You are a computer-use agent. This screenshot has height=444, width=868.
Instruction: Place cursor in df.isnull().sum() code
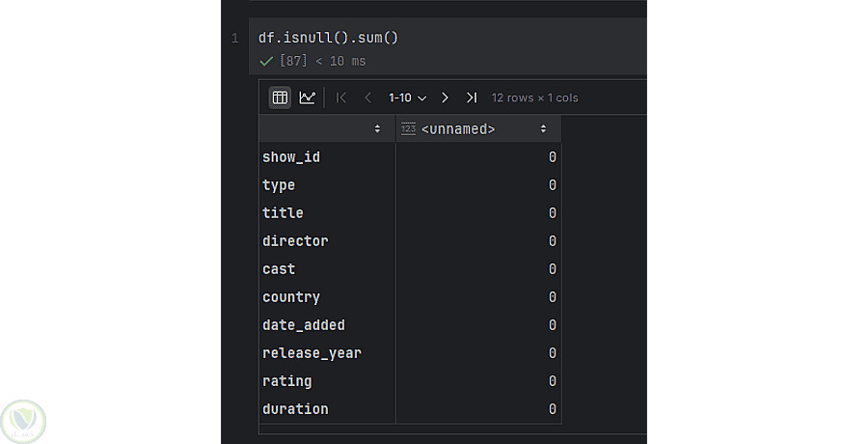click(x=328, y=39)
